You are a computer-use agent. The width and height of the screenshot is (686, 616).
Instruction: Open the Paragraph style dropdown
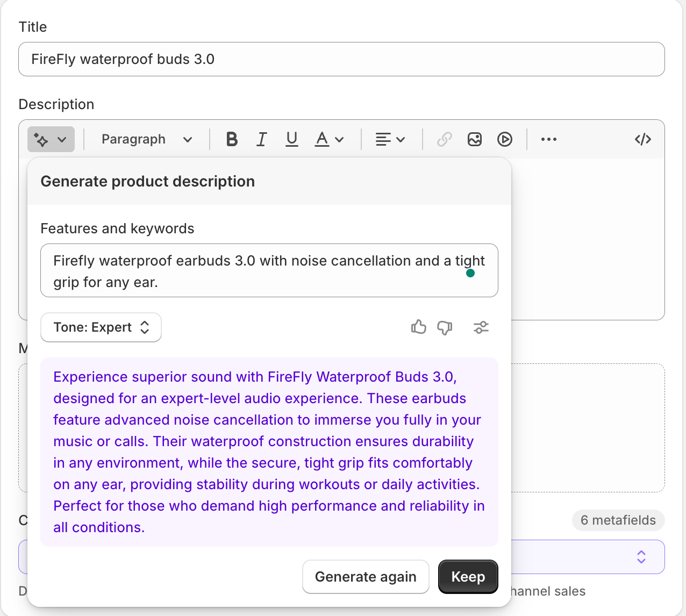click(147, 139)
